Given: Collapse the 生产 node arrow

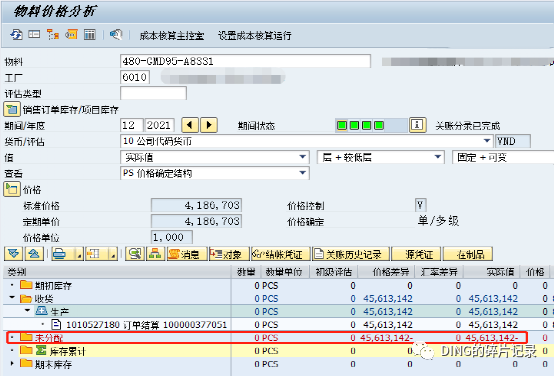Looking at the screenshot, I should (x=27, y=311).
